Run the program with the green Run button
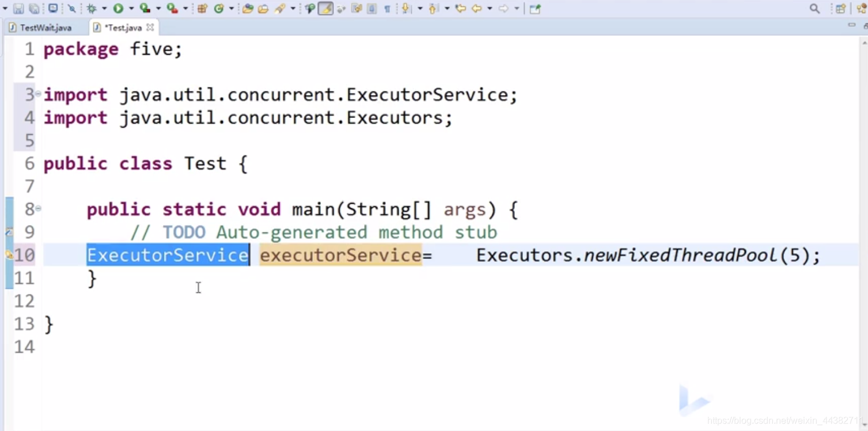This screenshot has height=431, width=868. tap(118, 9)
